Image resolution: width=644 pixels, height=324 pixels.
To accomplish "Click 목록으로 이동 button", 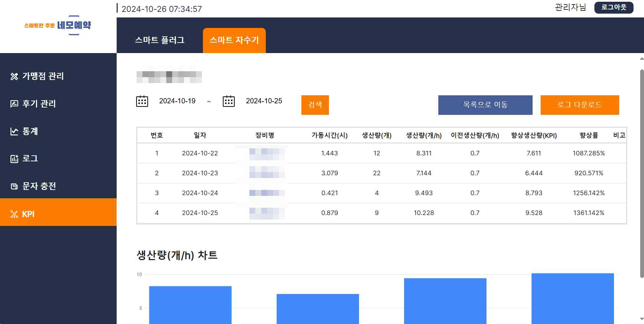I will pyautogui.click(x=485, y=105).
